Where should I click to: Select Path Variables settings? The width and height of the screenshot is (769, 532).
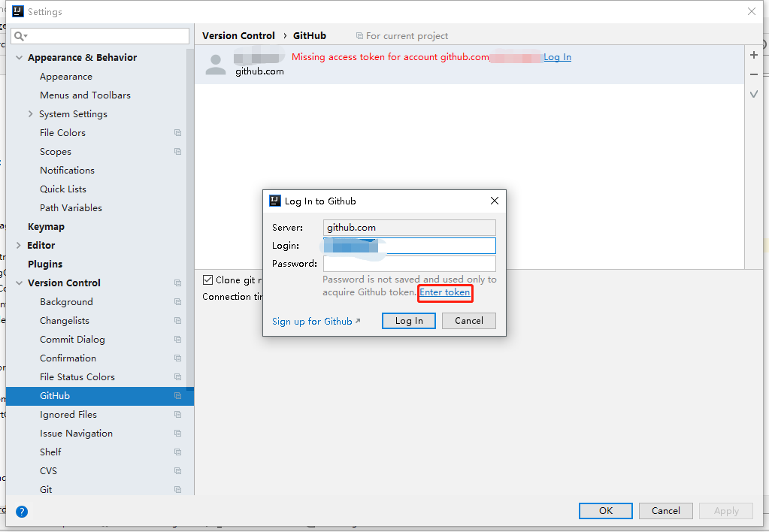click(71, 208)
